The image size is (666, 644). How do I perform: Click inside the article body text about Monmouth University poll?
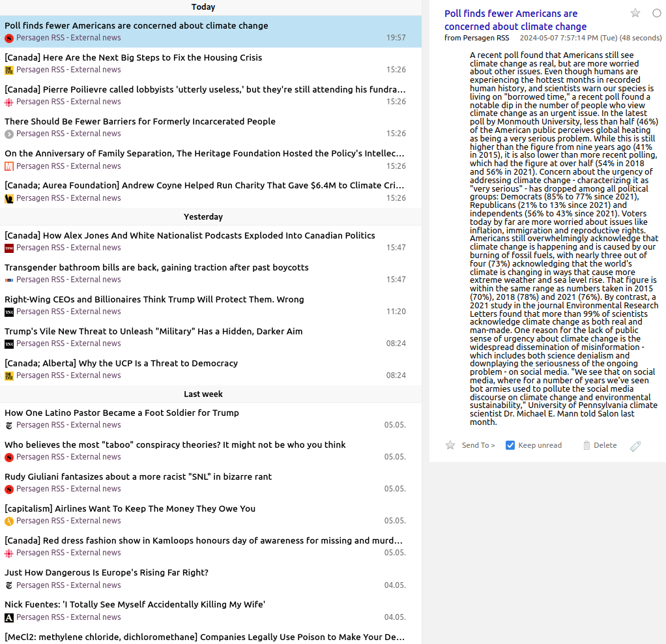click(564, 239)
